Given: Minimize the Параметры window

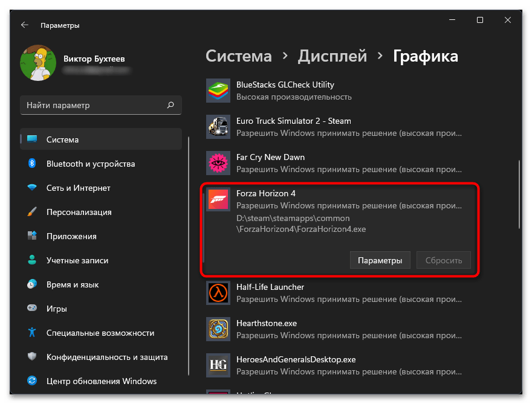Looking at the screenshot, I should coord(452,20).
